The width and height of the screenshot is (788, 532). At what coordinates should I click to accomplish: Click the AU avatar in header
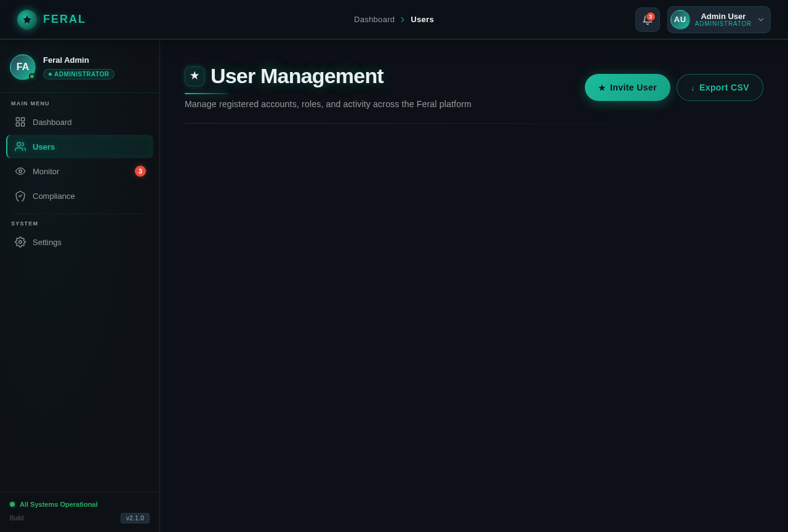pyautogui.click(x=680, y=19)
